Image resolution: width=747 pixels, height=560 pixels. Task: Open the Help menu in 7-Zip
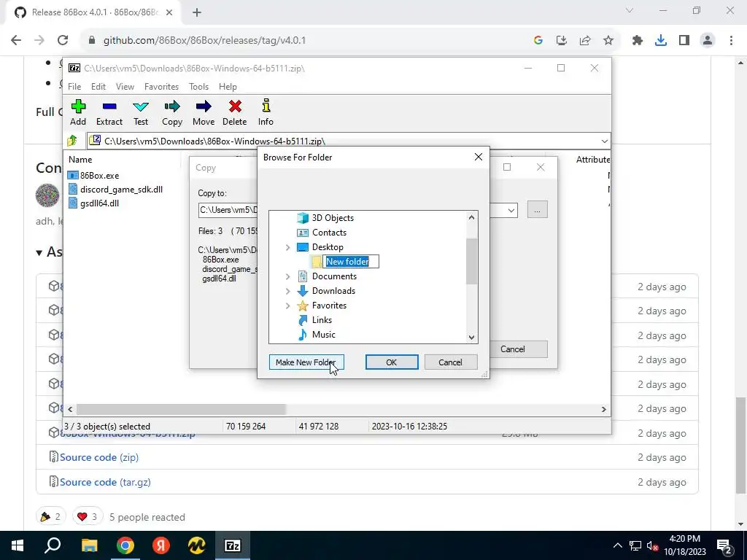pos(228,87)
